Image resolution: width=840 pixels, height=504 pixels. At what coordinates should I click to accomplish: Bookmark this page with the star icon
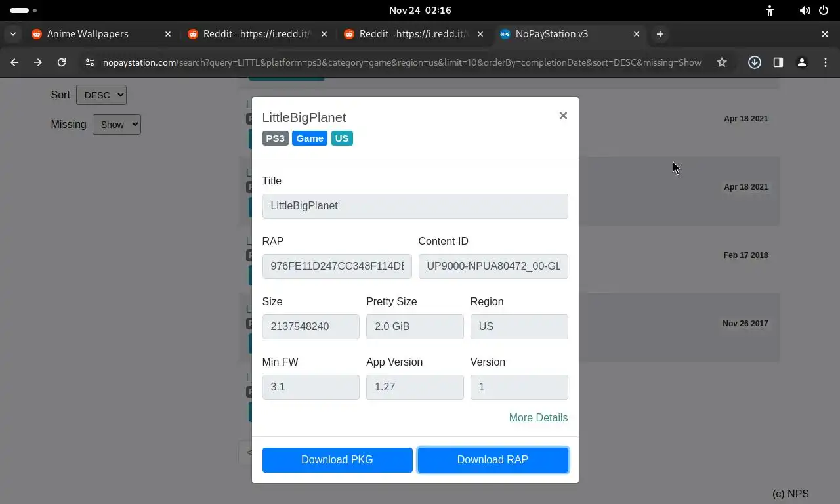pos(722,62)
